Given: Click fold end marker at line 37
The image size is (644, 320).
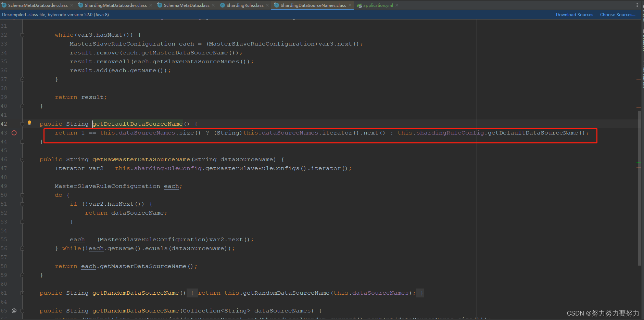Looking at the screenshot, I should (22, 79).
